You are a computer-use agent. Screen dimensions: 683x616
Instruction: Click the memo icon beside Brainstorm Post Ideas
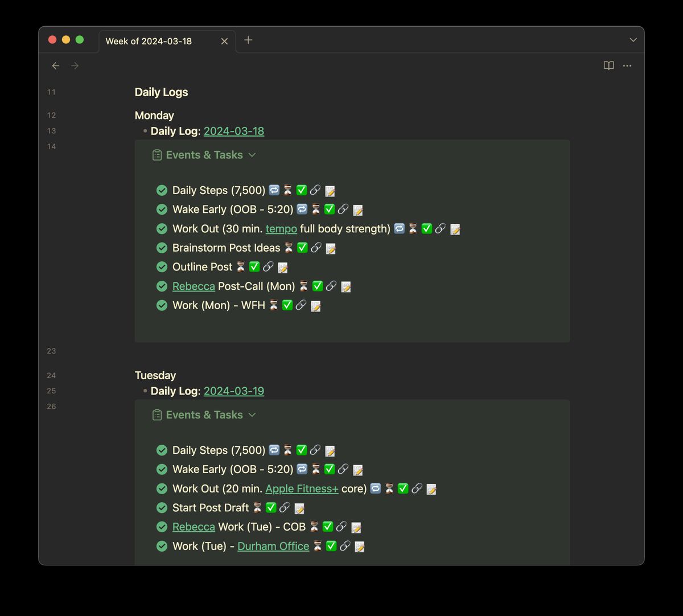331,248
